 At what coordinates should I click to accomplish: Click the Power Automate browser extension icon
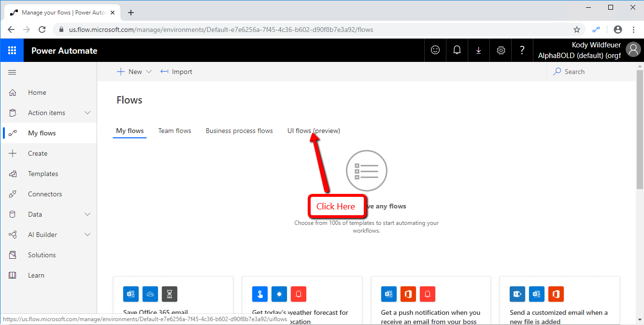[597, 30]
